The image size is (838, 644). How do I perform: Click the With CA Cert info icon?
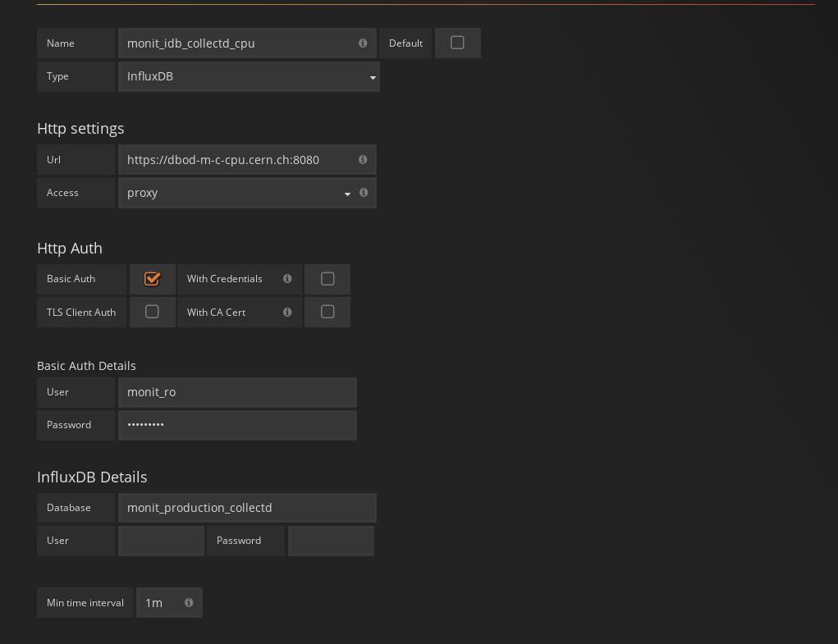tap(287, 313)
